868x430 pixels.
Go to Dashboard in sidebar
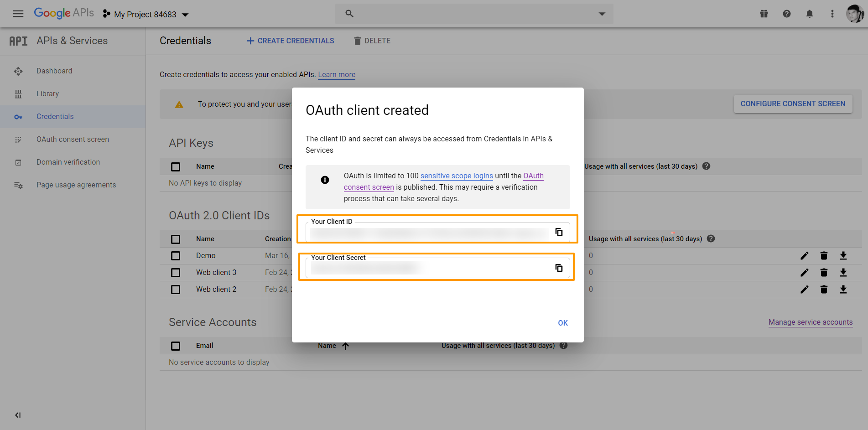[54, 71]
